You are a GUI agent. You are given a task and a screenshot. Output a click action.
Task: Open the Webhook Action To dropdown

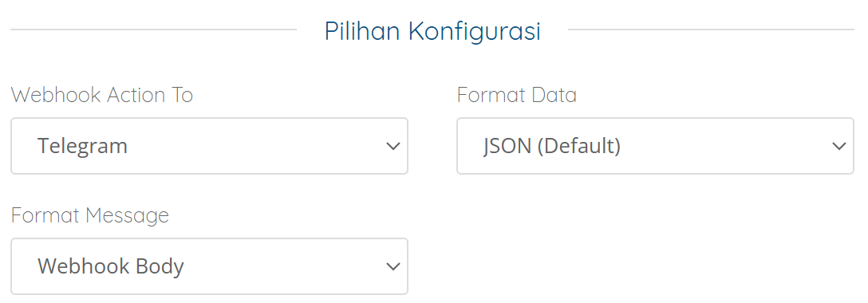tap(209, 146)
